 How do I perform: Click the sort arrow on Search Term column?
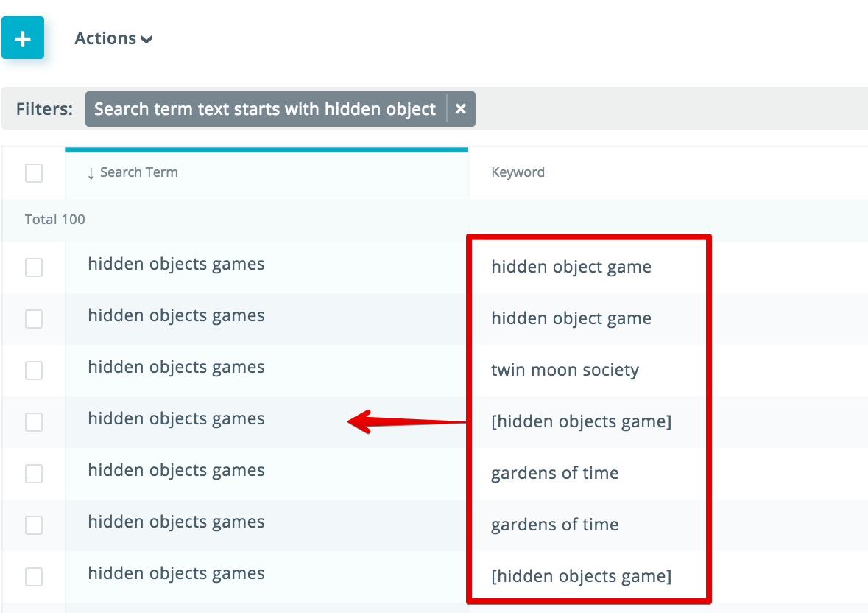(x=91, y=173)
